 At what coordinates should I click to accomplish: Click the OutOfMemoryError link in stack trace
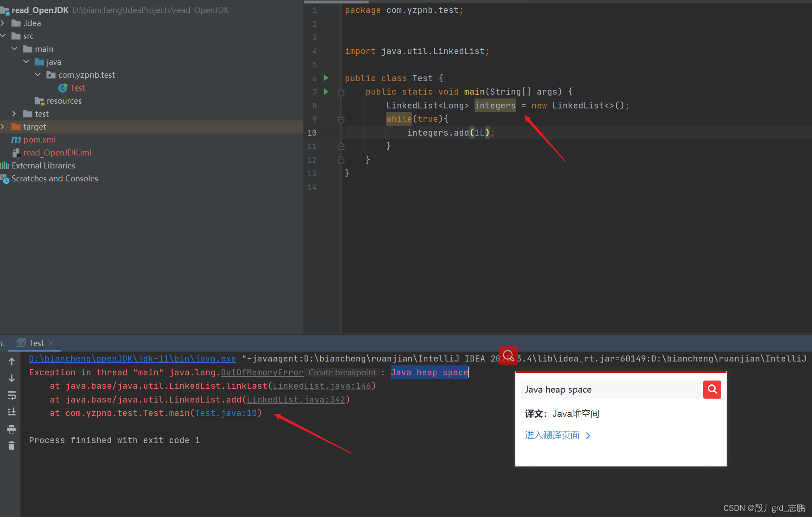(262, 372)
